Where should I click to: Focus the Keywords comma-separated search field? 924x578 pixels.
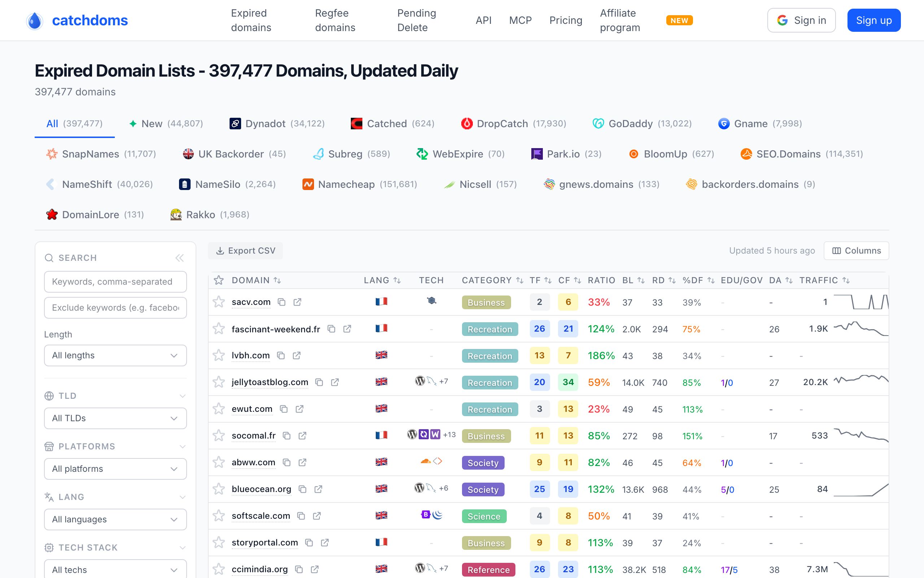coord(115,282)
